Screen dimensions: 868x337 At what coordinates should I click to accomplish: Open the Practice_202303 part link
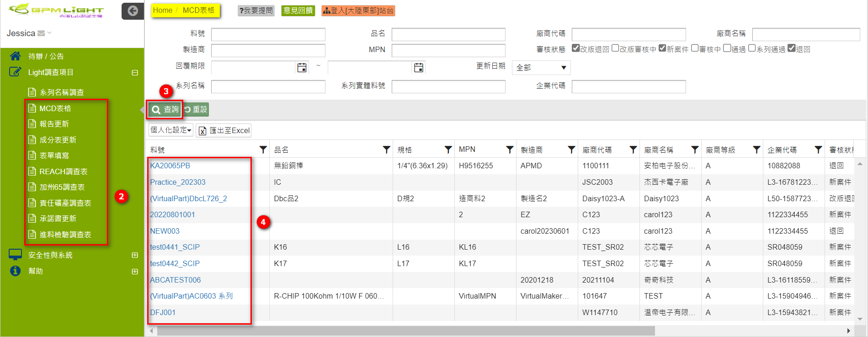[x=178, y=182]
